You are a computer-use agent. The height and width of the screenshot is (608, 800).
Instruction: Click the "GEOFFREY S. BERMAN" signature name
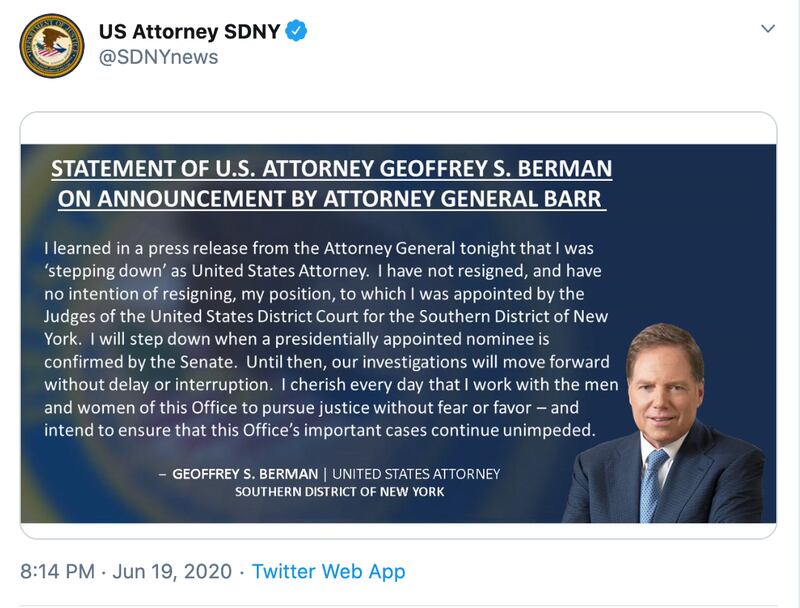pyautogui.click(x=245, y=474)
